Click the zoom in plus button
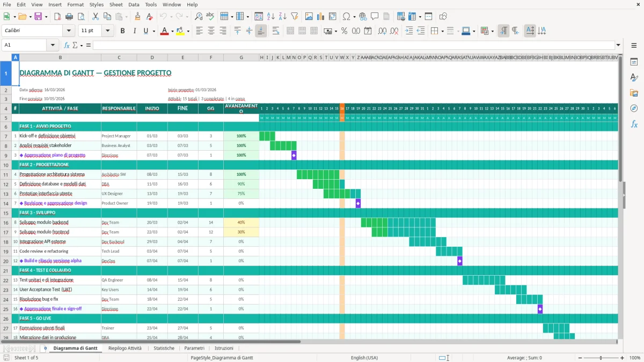644x362 pixels. tap(623, 358)
